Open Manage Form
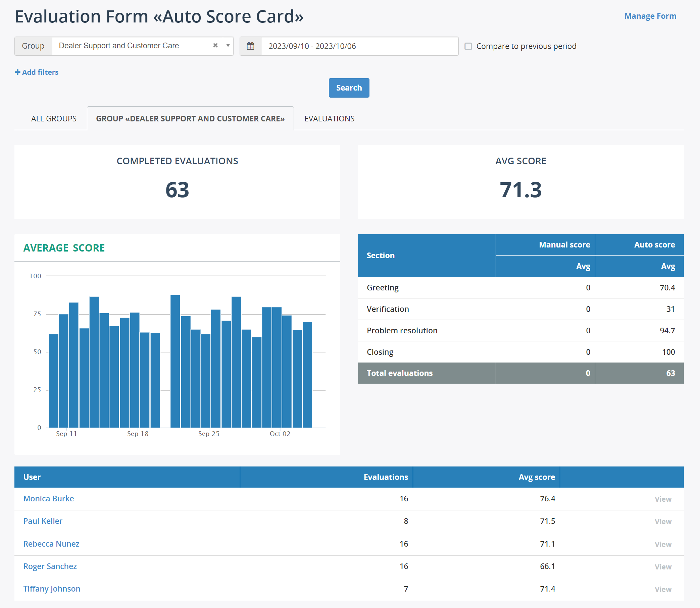The width and height of the screenshot is (700, 608). (650, 16)
